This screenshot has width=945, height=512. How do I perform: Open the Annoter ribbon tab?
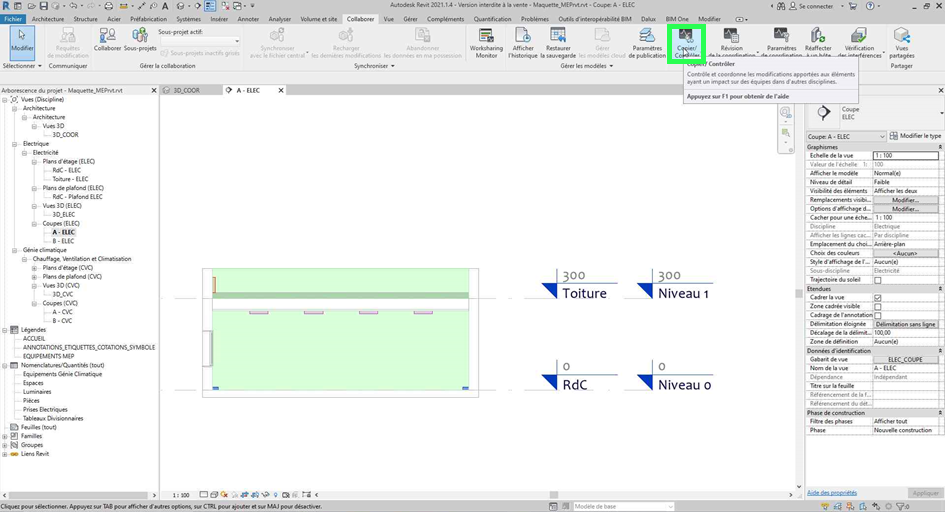(248, 19)
